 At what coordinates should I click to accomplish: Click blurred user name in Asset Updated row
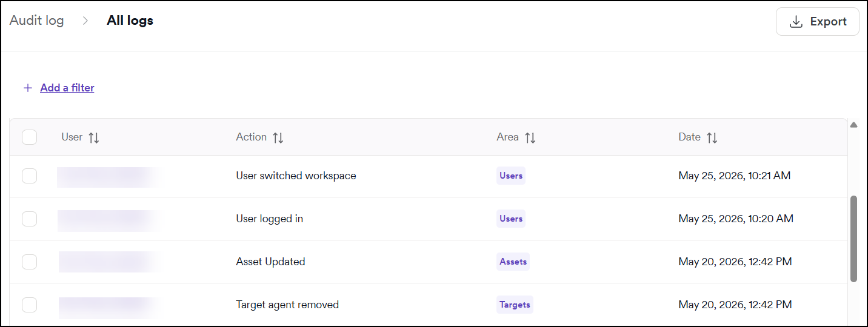tap(110, 262)
